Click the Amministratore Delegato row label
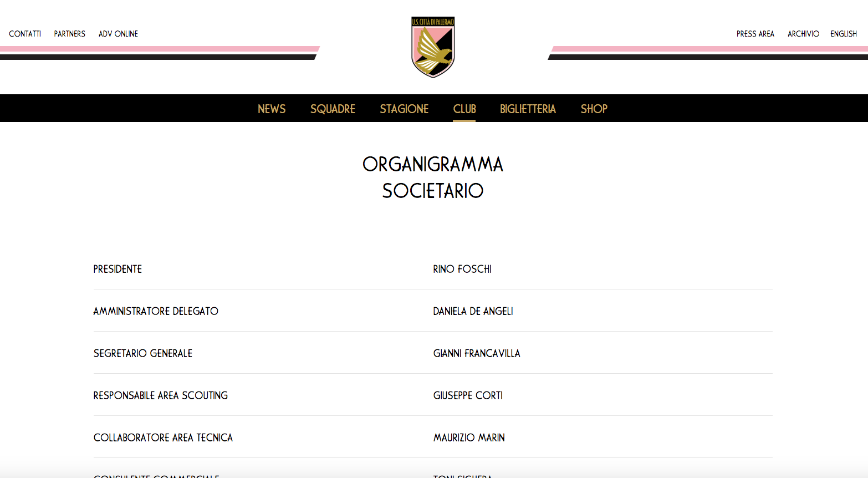The height and width of the screenshot is (478, 868). pyautogui.click(x=156, y=311)
